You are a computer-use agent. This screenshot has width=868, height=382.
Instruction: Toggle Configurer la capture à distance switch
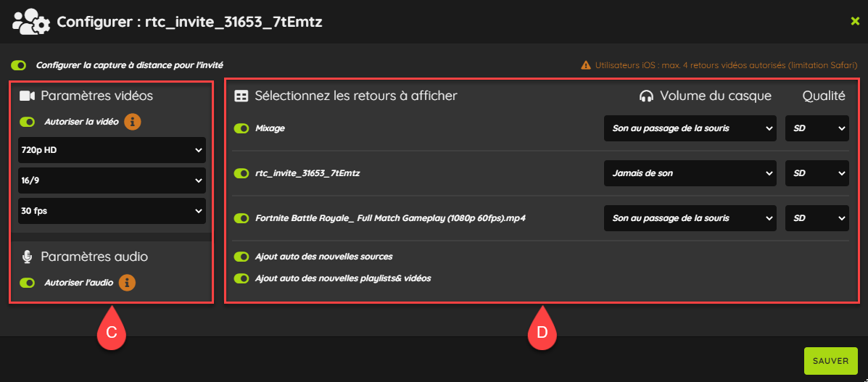pos(19,65)
